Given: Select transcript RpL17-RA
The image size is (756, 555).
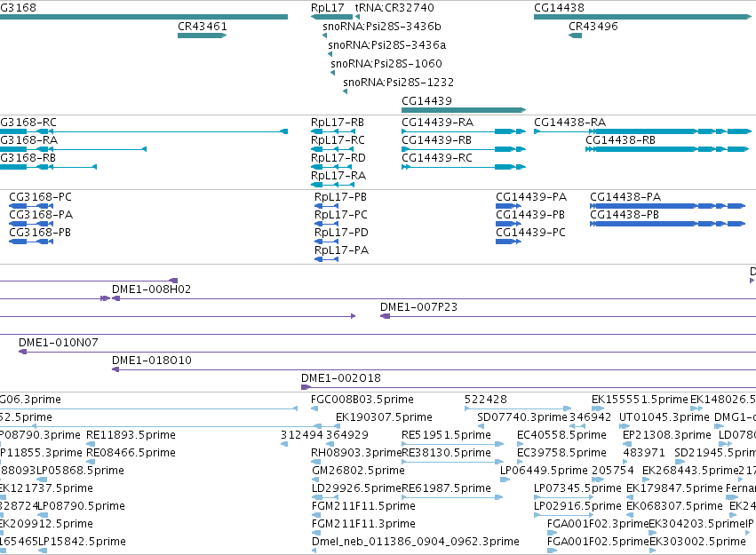Looking at the screenshot, I should (x=338, y=176).
